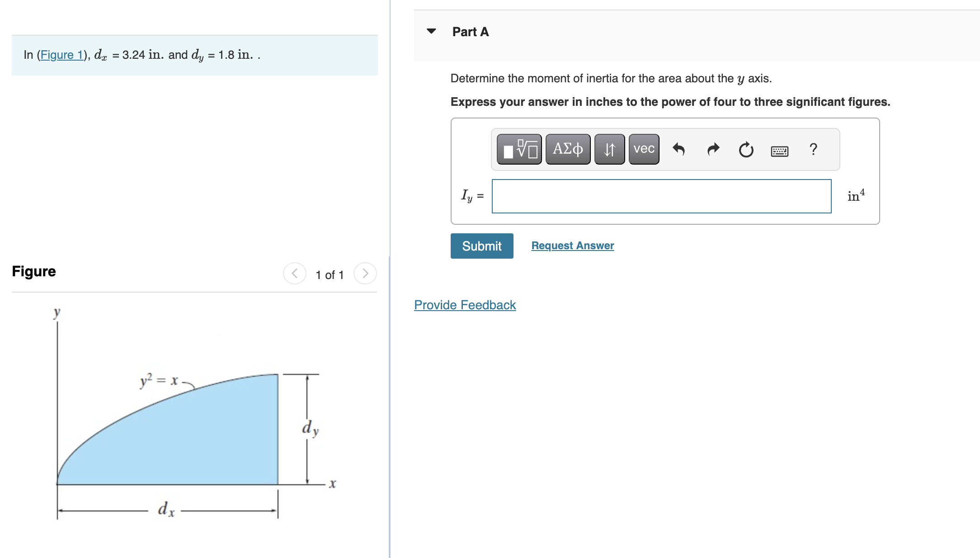Open Provide Feedback

pyautogui.click(x=464, y=305)
